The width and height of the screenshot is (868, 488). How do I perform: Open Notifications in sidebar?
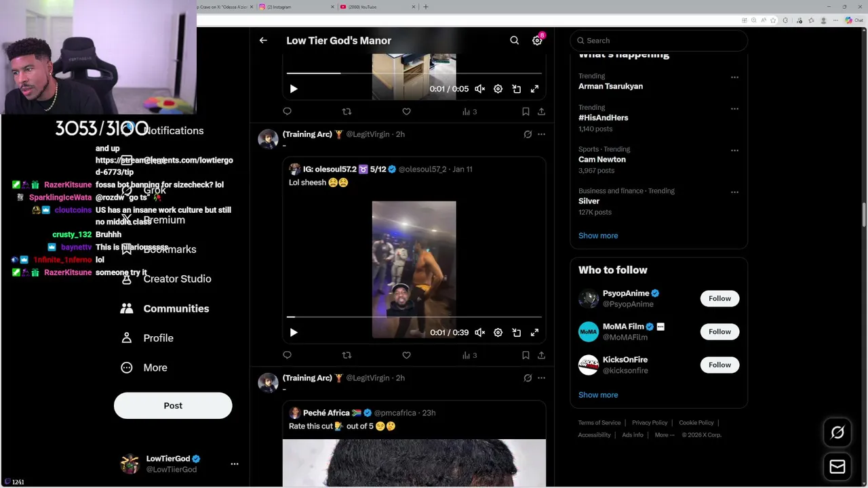[x=163, y=130]
